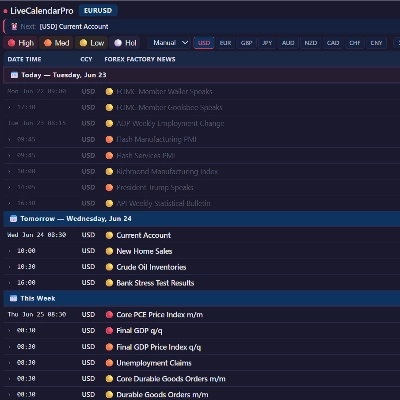400x400 pixels.
Task: Click yellow impact dot for FOMC Member Goolsbee Speaks
Action: [109, 108]
